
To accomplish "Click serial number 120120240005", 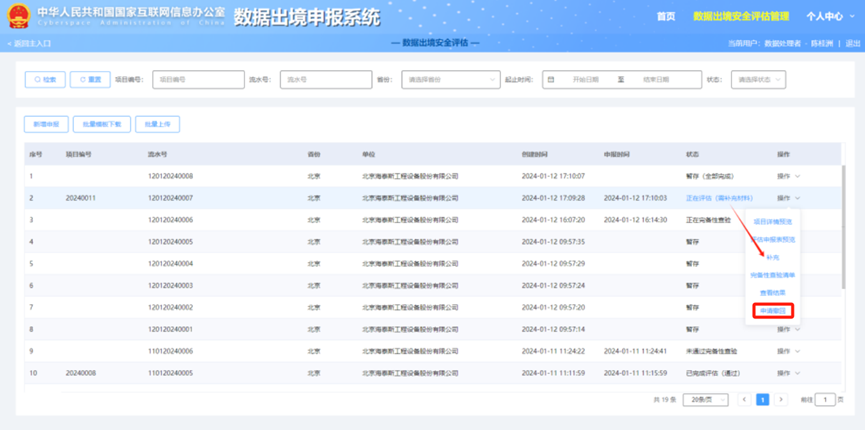I will click(170, 242).
